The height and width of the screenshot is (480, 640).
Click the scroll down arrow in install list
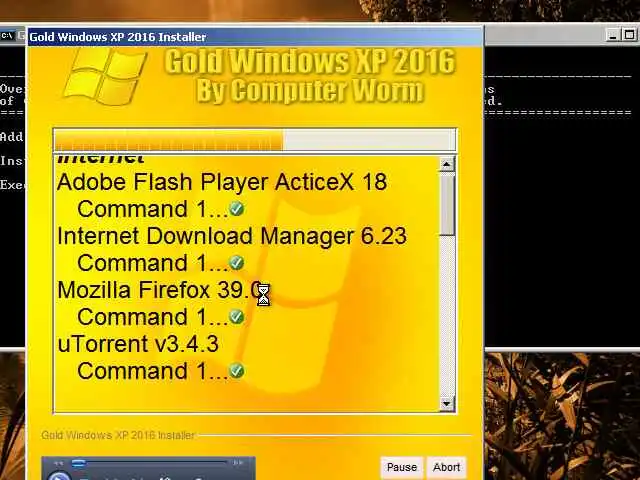[447, 404]
